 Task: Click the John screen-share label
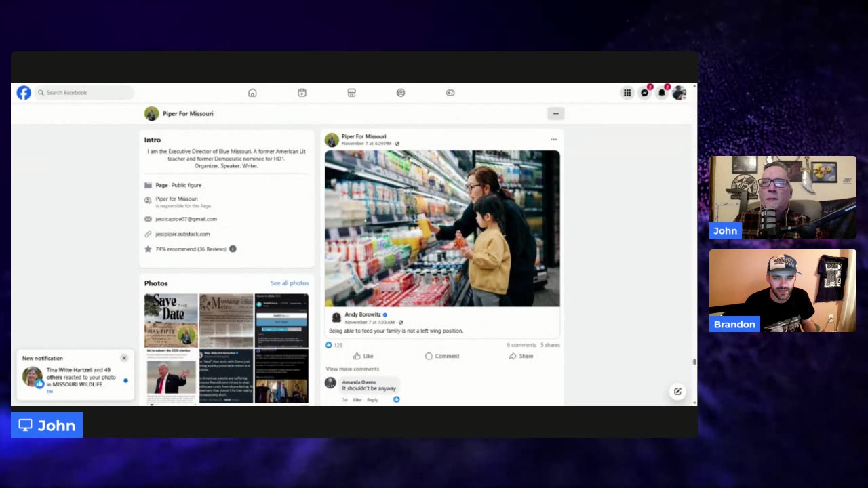[x=47, y=425]
